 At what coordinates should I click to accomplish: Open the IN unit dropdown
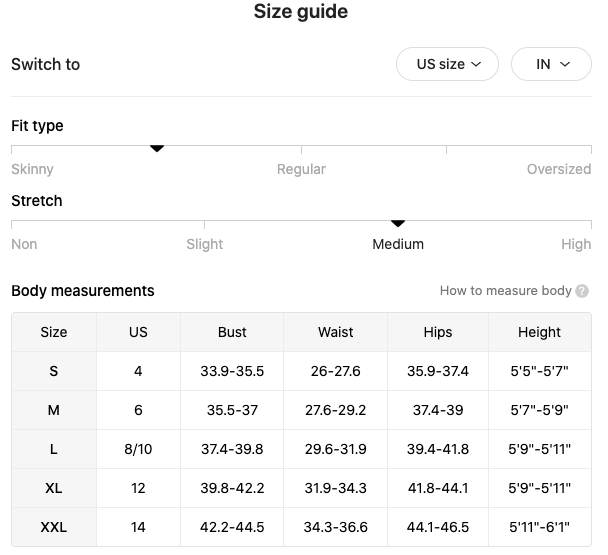pyautogui.click(x=551, y=64)
